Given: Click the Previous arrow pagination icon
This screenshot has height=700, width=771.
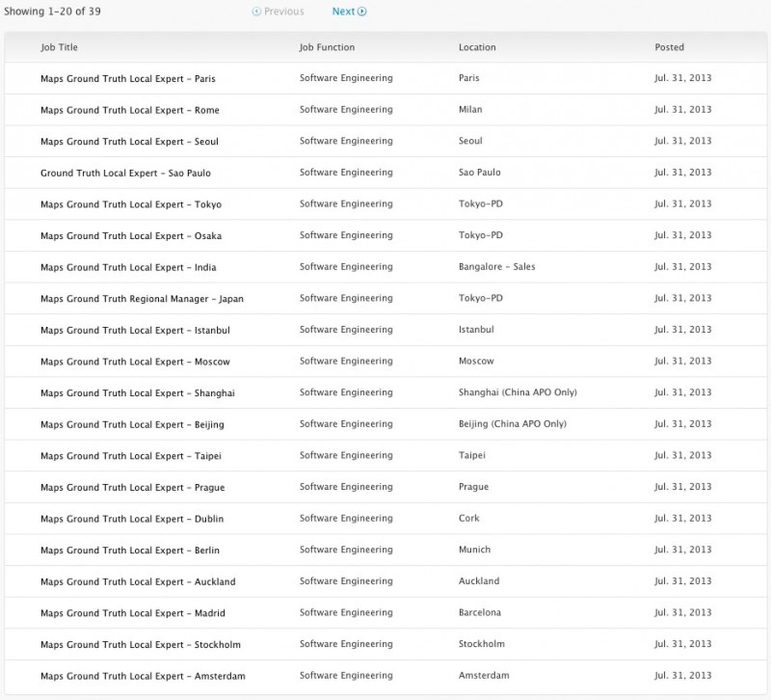Looking at the screenshot, I should 257,11.
